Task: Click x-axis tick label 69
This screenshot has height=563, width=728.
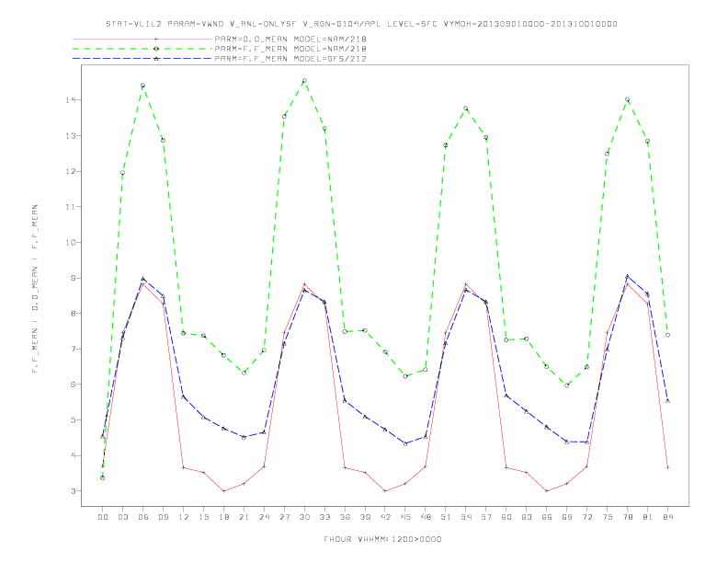Action: click(x=567, y=517)
